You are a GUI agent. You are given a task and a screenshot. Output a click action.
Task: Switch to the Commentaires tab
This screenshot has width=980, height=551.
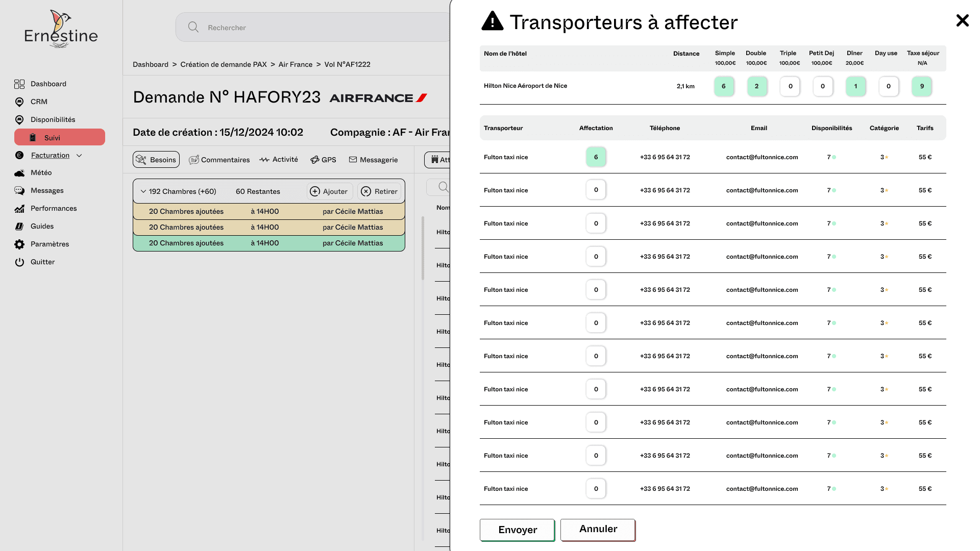click(219, 160)
